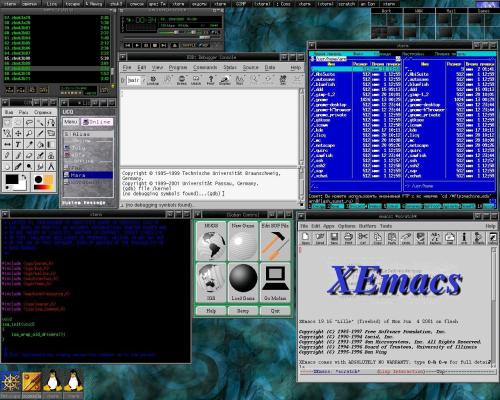Select the Airbrush tool in GIMP

pyautogui.click(x=40, y=155)
